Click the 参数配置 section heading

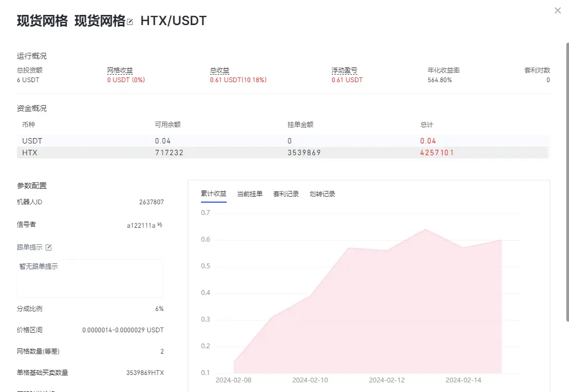[31, 186]
